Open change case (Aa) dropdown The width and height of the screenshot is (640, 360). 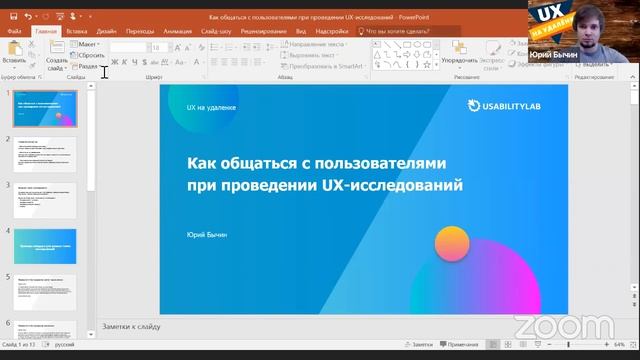180,62
